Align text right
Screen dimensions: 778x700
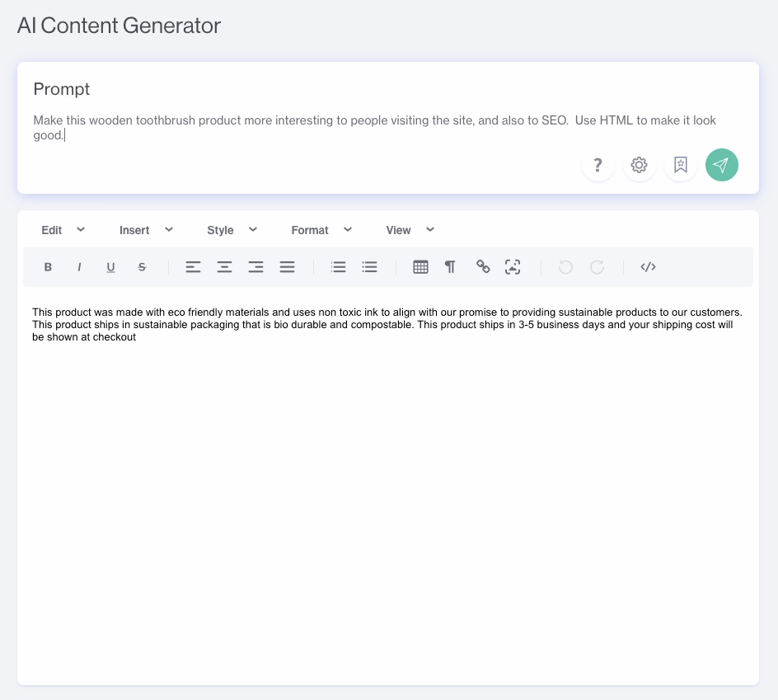pyautogui.click(x=255, y=267)
